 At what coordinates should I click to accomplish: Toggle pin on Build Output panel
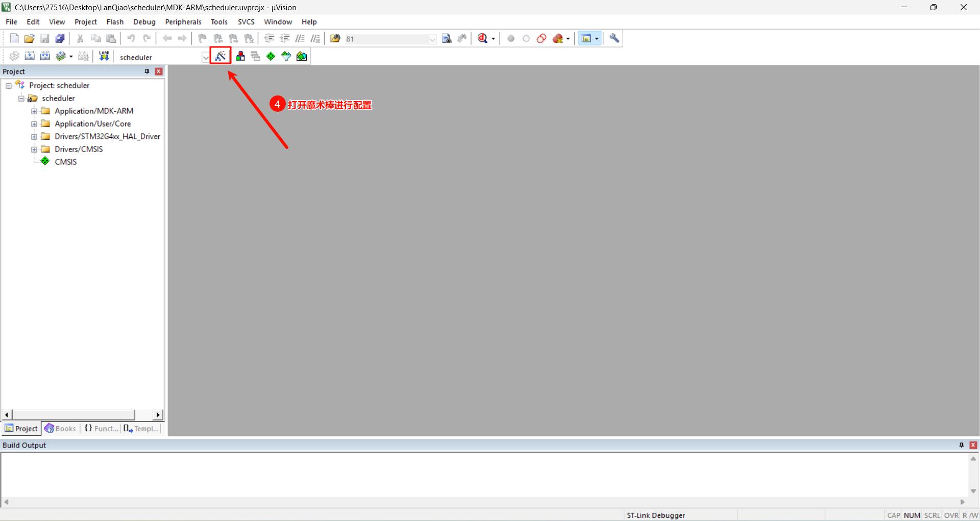click(x=962, y=445)
